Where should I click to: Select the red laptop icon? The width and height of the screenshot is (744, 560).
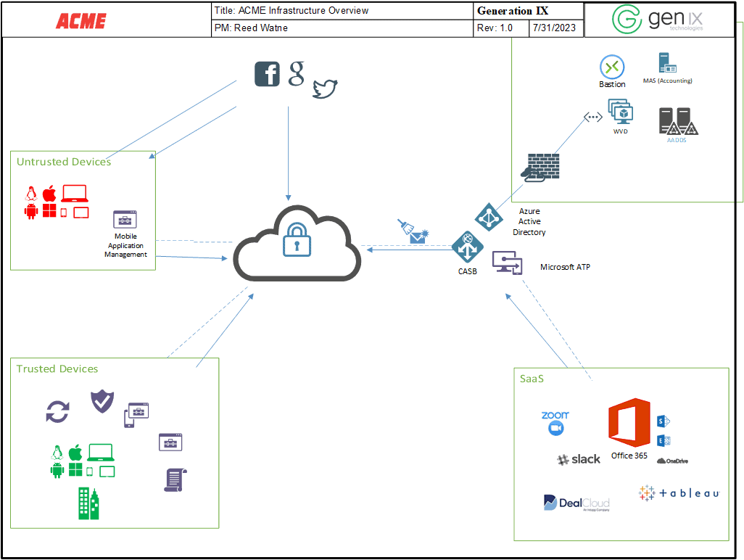tap(75, 194)
